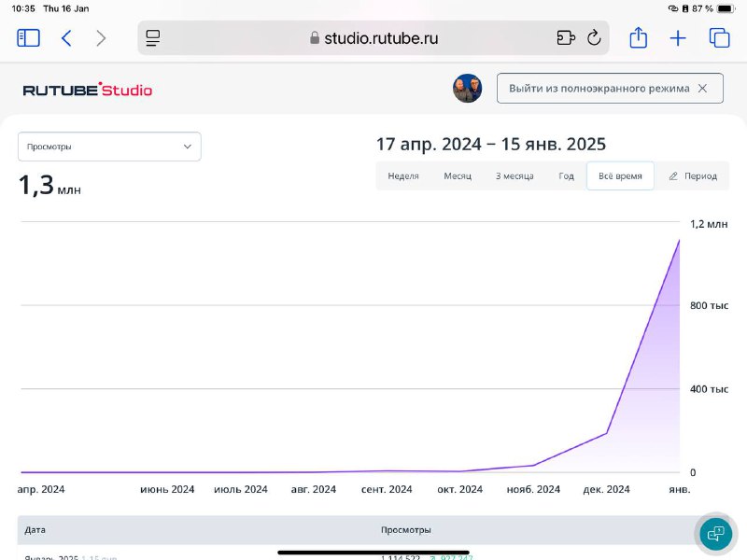Click the июнь 2024 axis label
The image size is (747, 560).
[x=167, y=489]
